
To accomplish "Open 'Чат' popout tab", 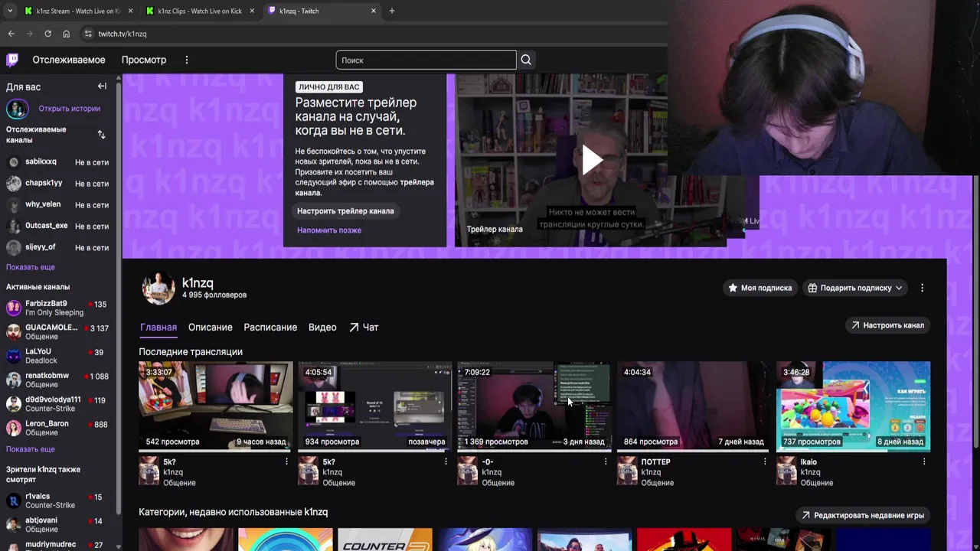I will pos(364,327).
